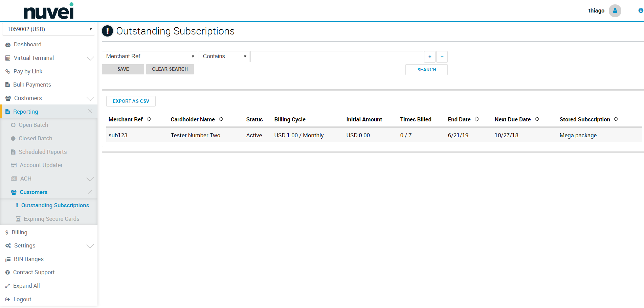Sort by Next Due Date arrows
The height and width of the screenshot is (308, 644).
537,119
